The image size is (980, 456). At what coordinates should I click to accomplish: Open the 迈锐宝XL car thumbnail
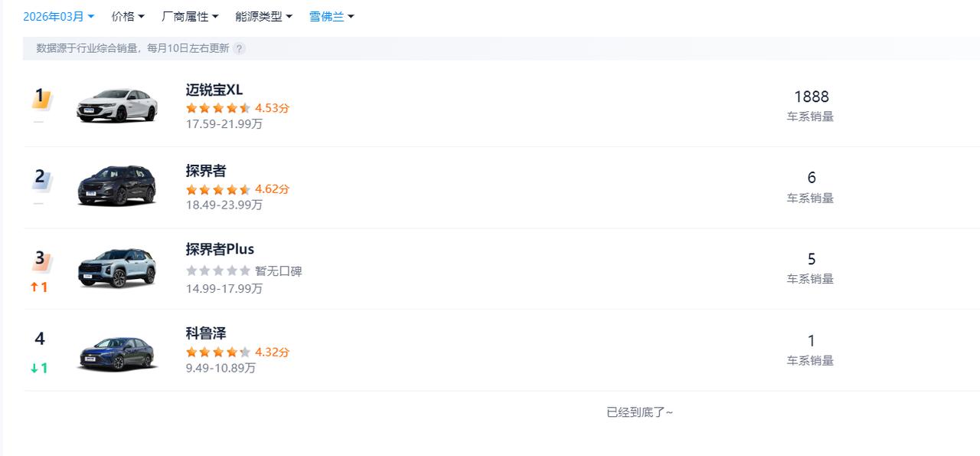click(117, 105)
